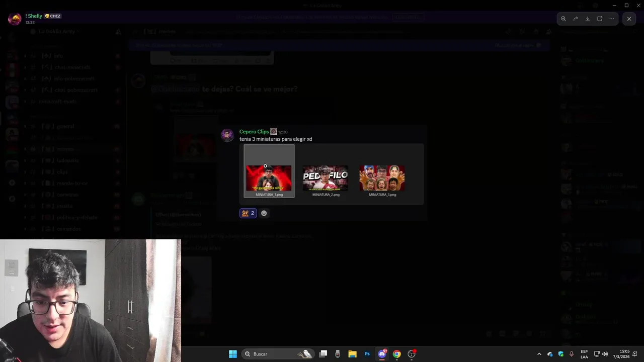Open the OneDrive tray icon

click(x=550, y=354)
